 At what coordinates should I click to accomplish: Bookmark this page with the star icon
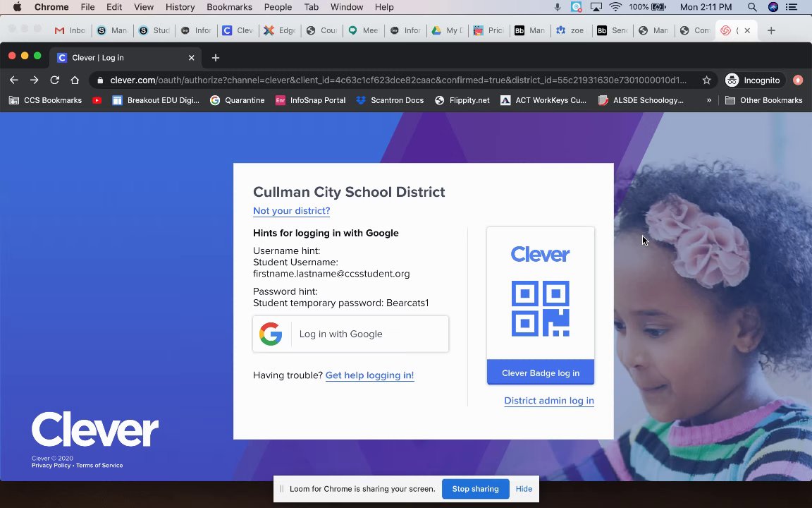click(706, 80)
